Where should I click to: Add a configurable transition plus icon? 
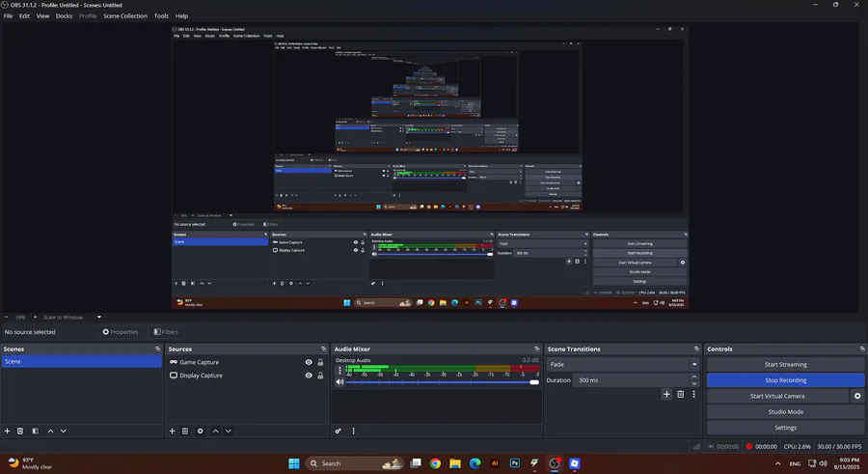666,394
